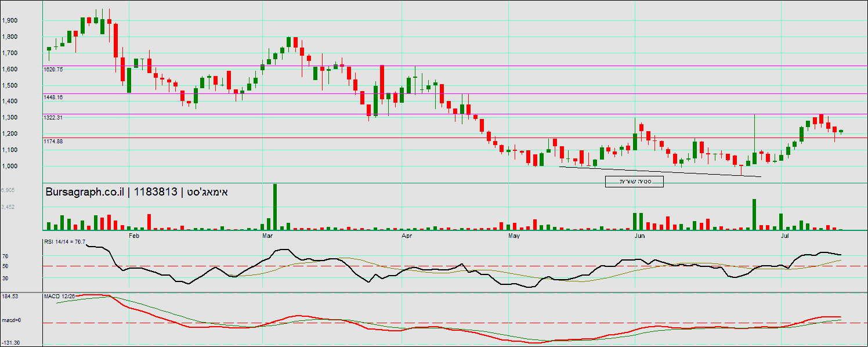Click the Jul month label

tap(786, 236)
